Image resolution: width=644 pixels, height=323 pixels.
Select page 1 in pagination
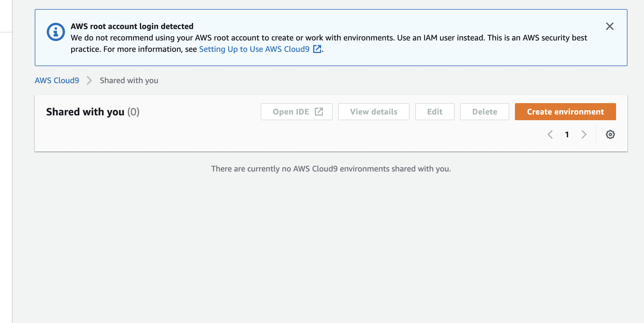(x=567, y=134)
